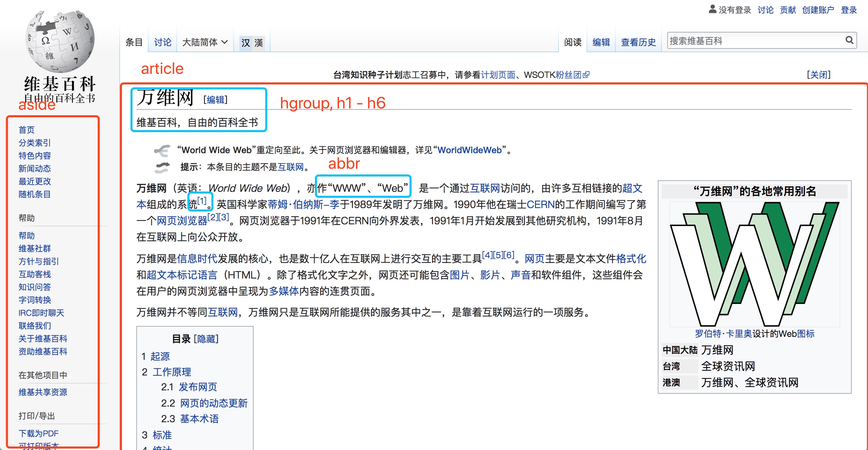
Task: Open the 贡献 link
Action: tap(788, 10)
